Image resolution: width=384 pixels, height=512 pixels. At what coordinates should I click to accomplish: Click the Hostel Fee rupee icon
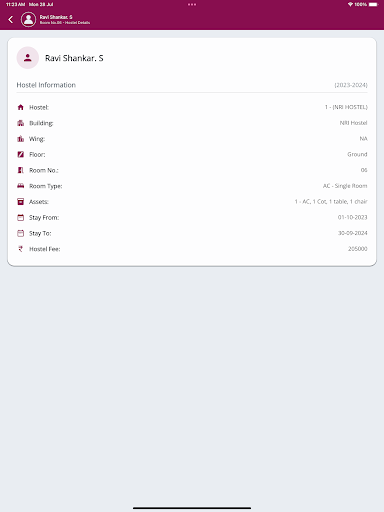click(x=21, y=249)
